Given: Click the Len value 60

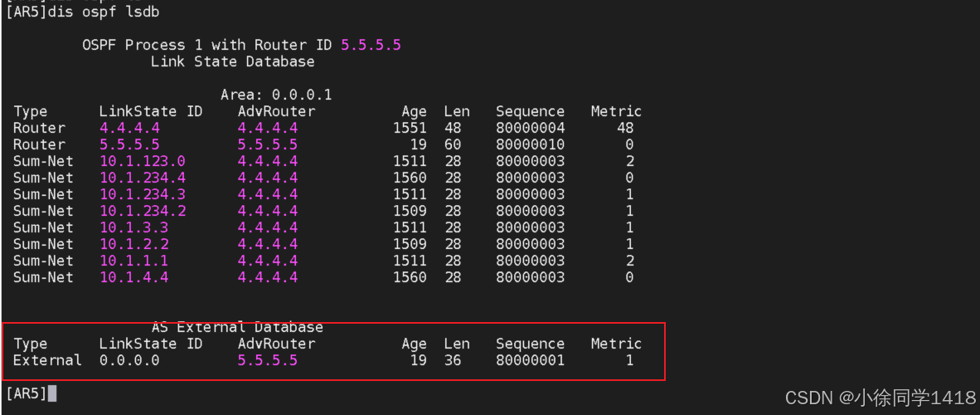Looking at the screenshot, I should pos(453,144).
